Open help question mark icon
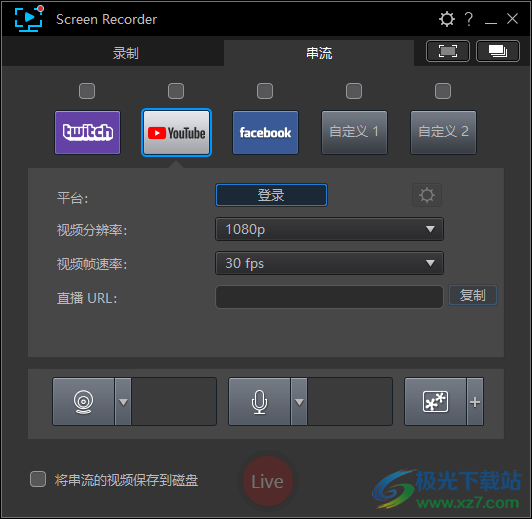The width and height of the screenshot is (532, 519). 469,19
